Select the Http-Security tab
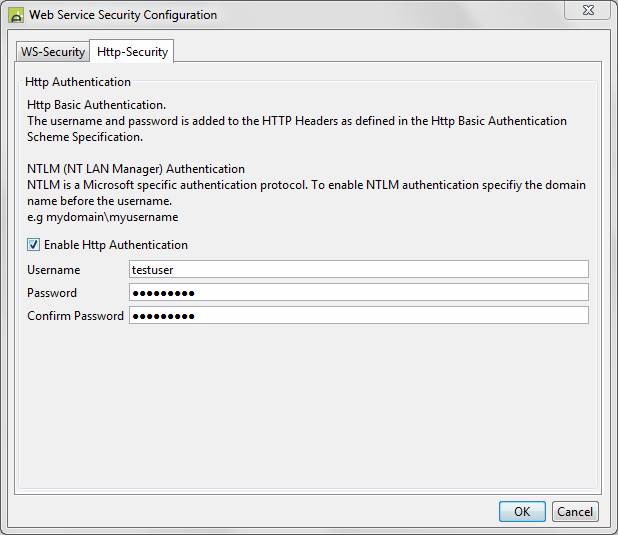 pyautogui.click(x=133, y=52)
